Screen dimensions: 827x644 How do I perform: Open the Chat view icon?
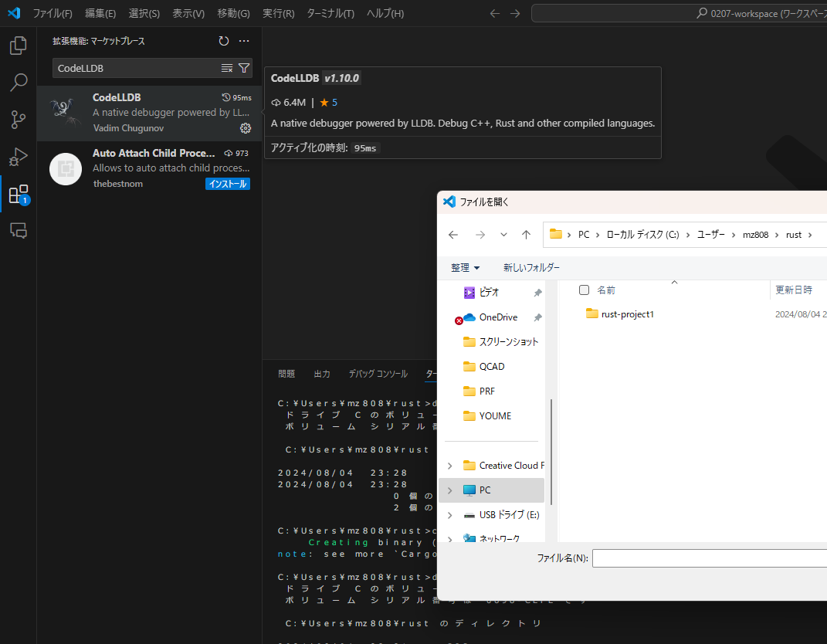coord(19,230)
